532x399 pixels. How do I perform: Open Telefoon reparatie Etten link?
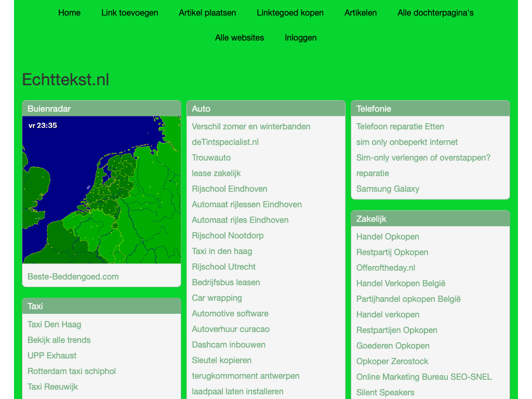tap(400, 126)
